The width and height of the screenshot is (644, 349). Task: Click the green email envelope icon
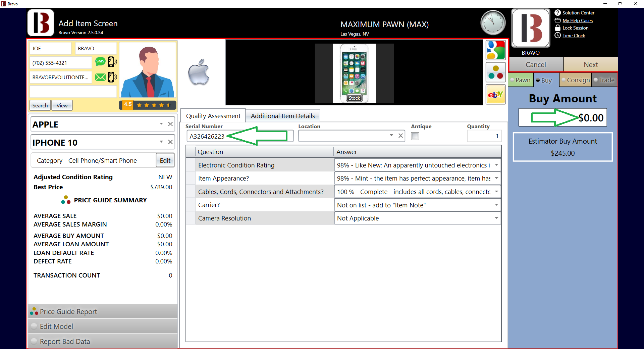click(100, 77)
